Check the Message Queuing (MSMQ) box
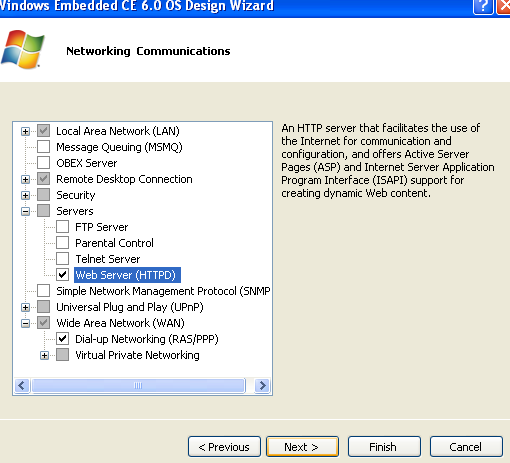510x463 pixels. point(44,146)
